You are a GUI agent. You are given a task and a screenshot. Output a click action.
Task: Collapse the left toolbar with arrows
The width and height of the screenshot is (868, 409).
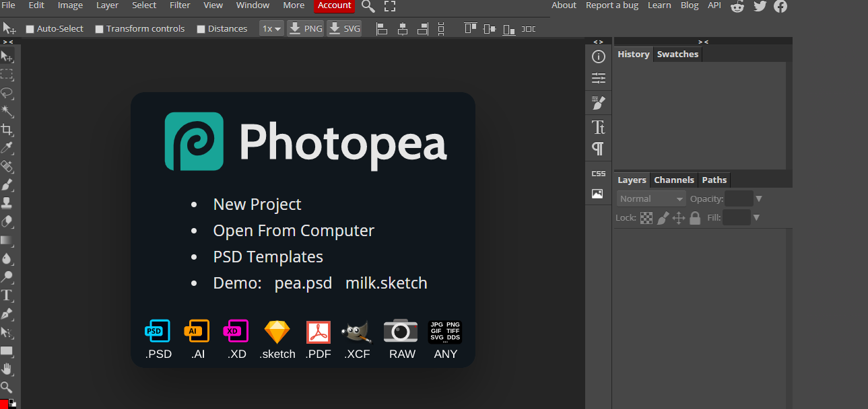7,42
